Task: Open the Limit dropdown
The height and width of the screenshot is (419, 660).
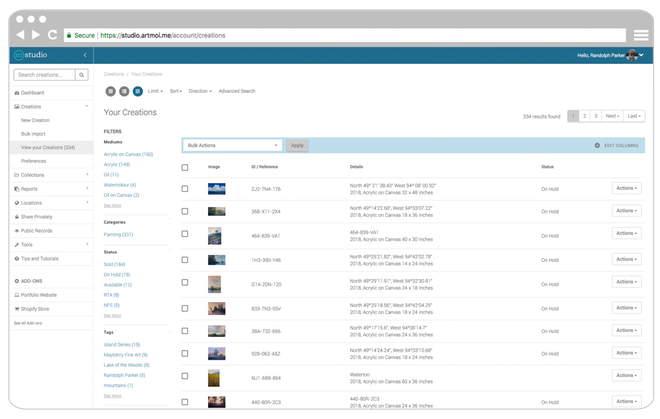Action: click(155, 91)
